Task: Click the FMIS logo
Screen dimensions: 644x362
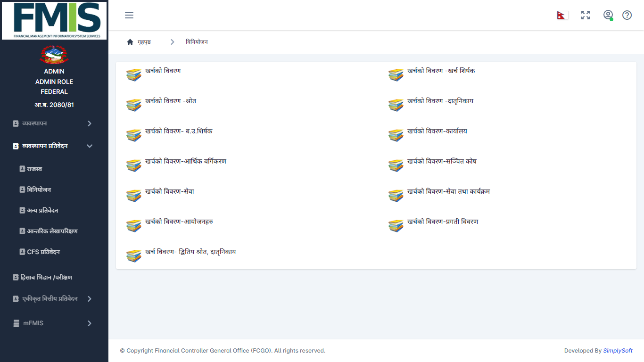Action: pos(54,20)
